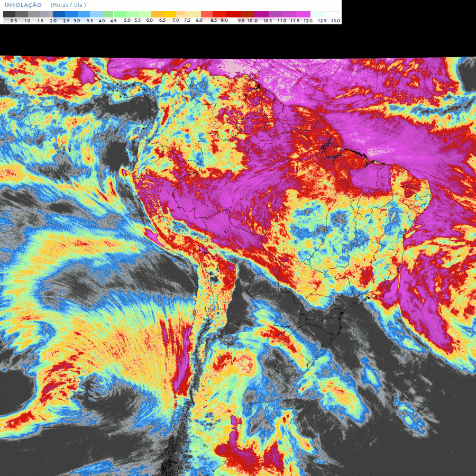Click the 8.5 scale label

[214, 20]
